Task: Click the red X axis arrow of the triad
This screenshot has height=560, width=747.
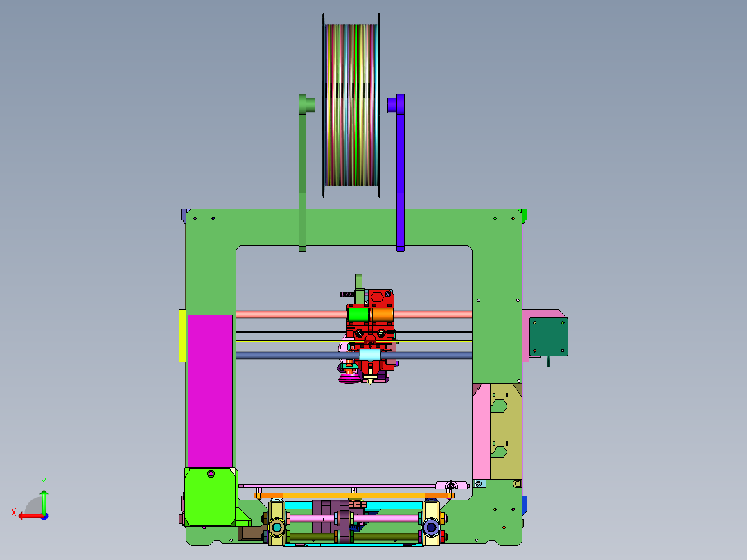Action: (x=30, y=516)
